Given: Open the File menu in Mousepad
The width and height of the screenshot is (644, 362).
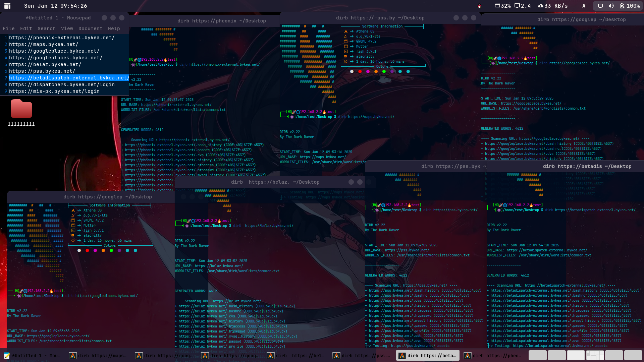Looking at the screenshot, I should pos(8,28).
